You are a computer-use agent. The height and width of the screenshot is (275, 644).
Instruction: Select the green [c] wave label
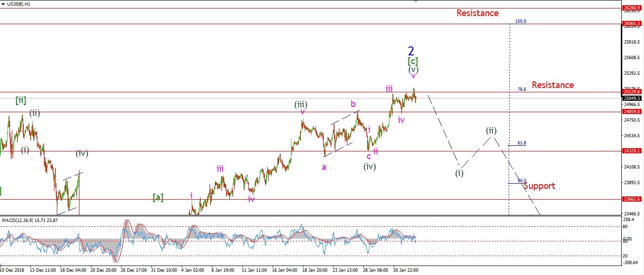click(x=413, y=61)
